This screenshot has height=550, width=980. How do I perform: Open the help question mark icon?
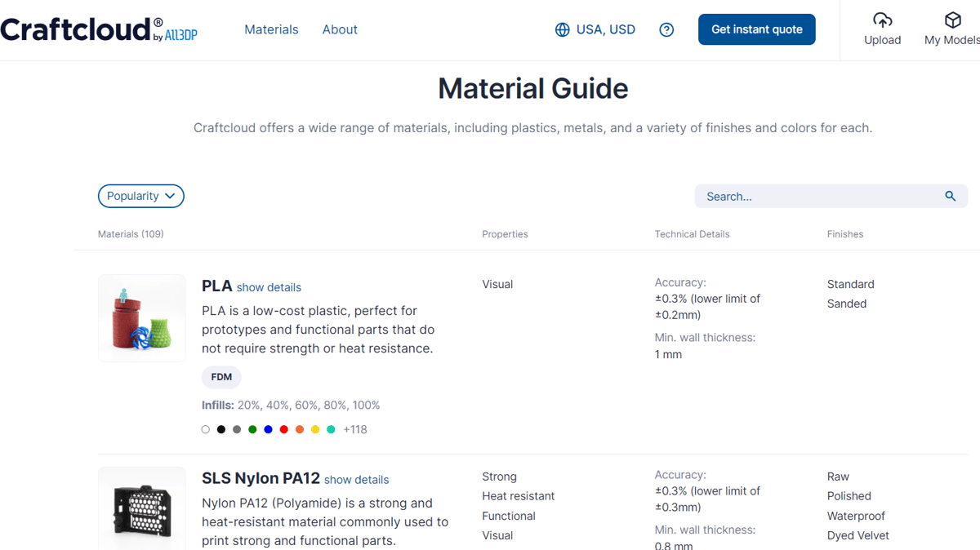pos(666,29)
